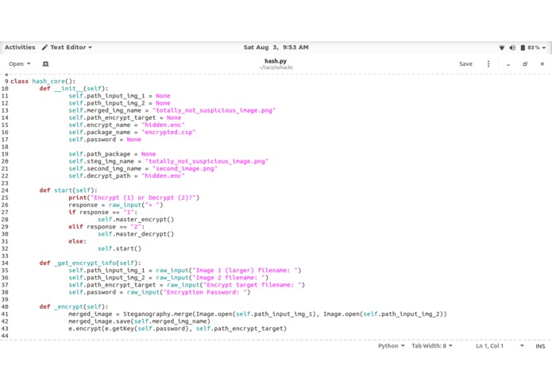Restore the Text Editor window size
Screen dimensions: 552x392
(525, 64)
